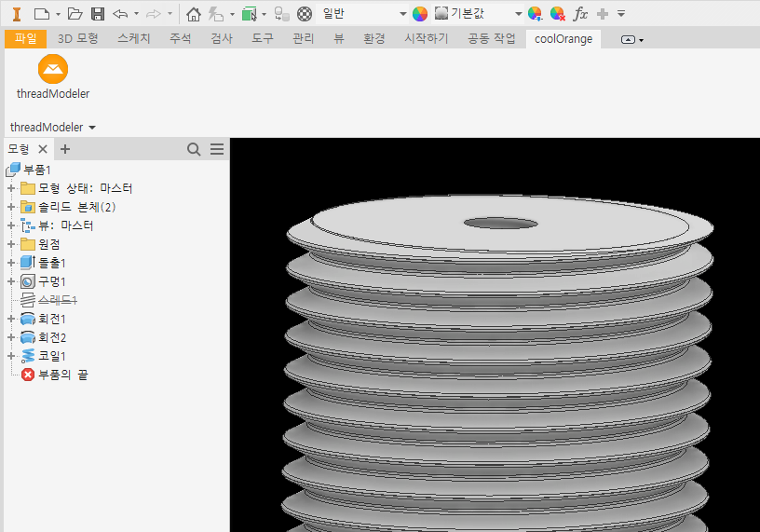
Task: Go to Home view icon
Action: pyautogui.click(x=194, y=14)
